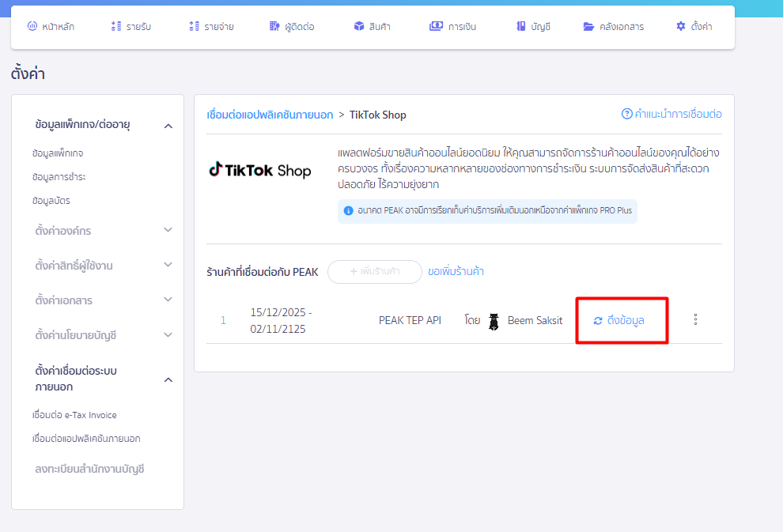
Task: Click the ตั้งค่า gear icon
Action: pyautogui.click(x=681, y=26)
